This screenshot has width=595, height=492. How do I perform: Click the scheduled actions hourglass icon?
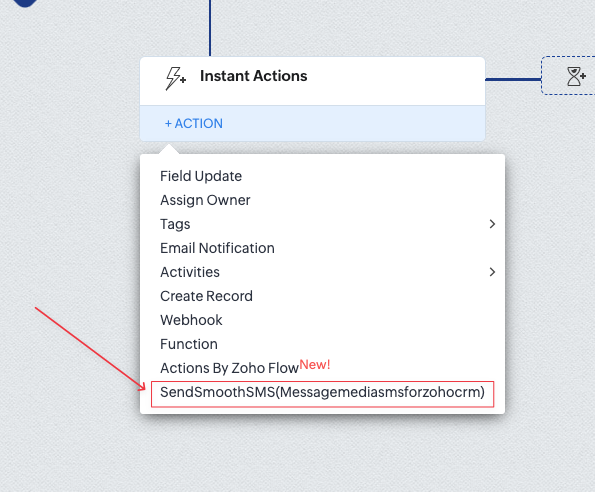point(576,76)
